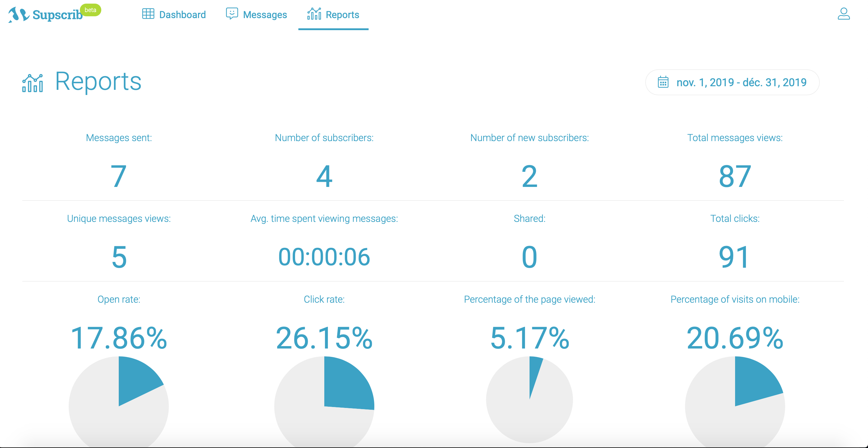Click the calendar icon in the date range
The height and width of the screenshot is (448, 868).
[663, 82]
